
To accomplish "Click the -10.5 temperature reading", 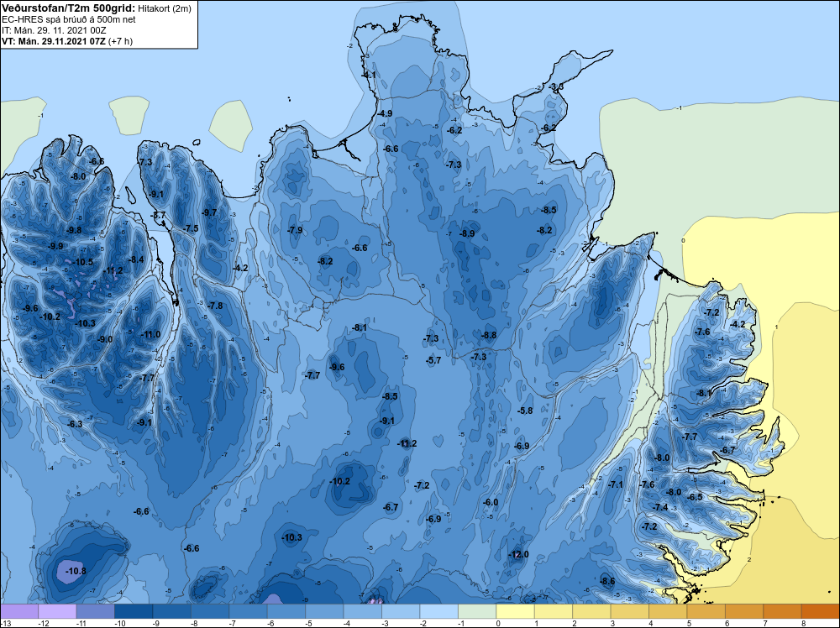I will pos(83,262).
